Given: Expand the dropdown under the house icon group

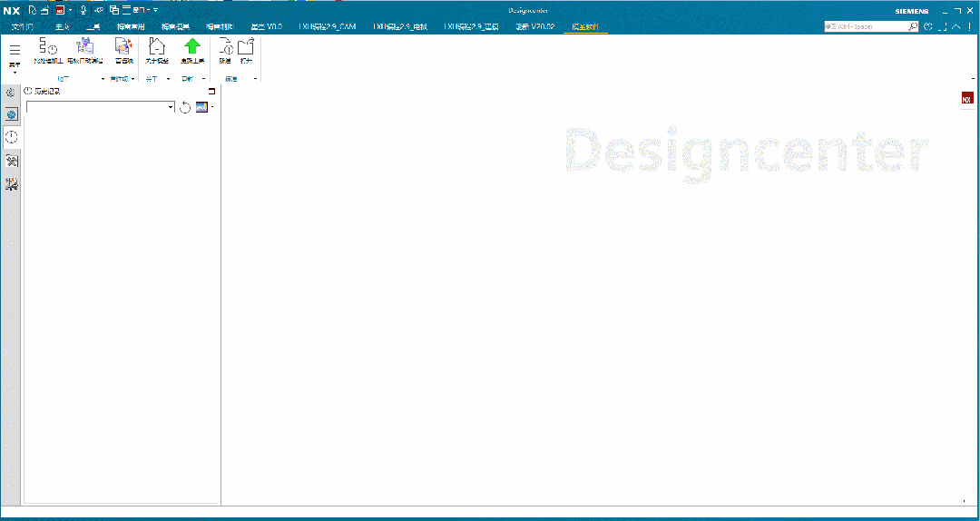Looking at the screenshot, I should 168,79.
